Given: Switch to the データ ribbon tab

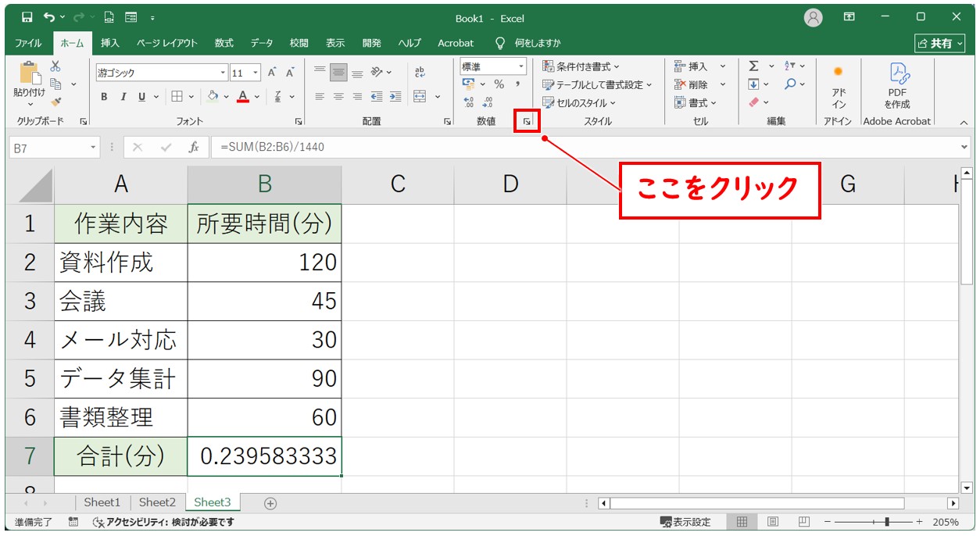Looking at the screenshot, I should pyautogui.click(x=262, y=43).
